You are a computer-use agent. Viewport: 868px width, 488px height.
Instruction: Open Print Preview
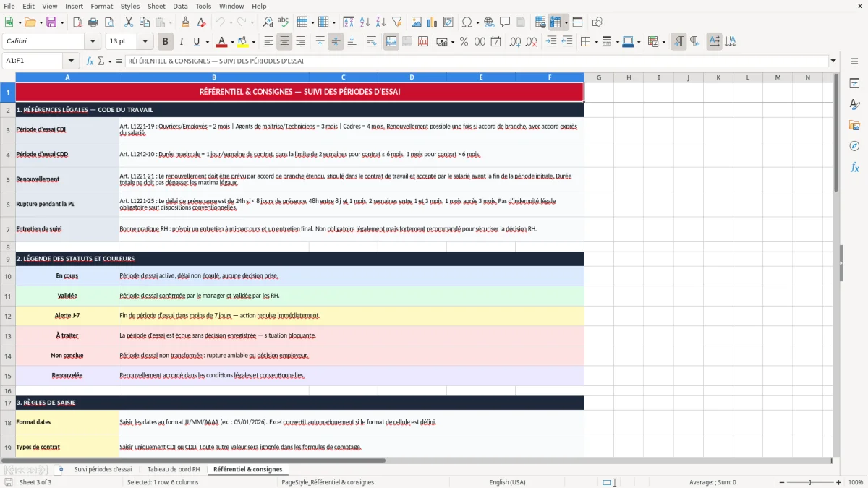(109, 22)
